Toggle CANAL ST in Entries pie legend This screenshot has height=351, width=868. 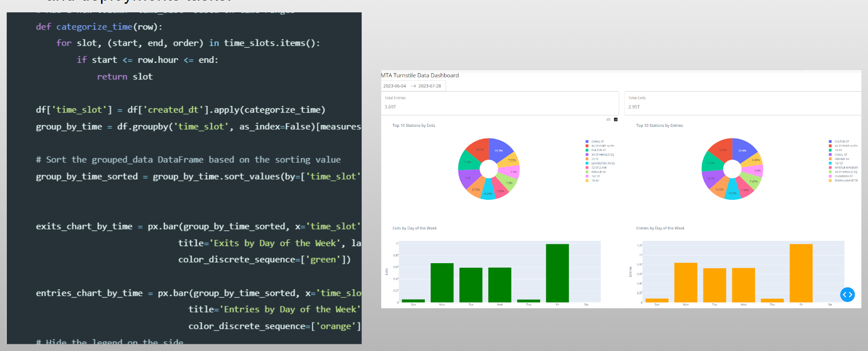pyautogui.click(x=838, y=154)
